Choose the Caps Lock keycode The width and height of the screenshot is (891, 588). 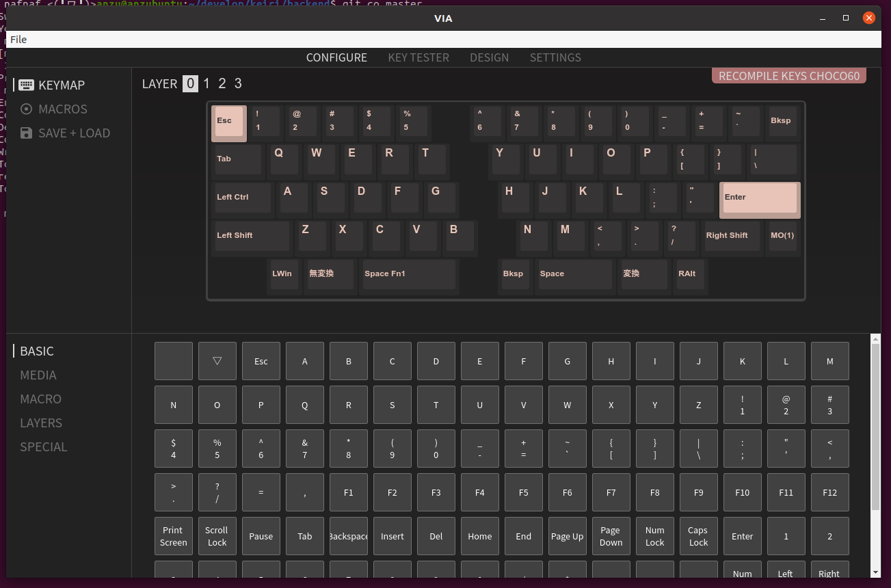tap(699, 536)
